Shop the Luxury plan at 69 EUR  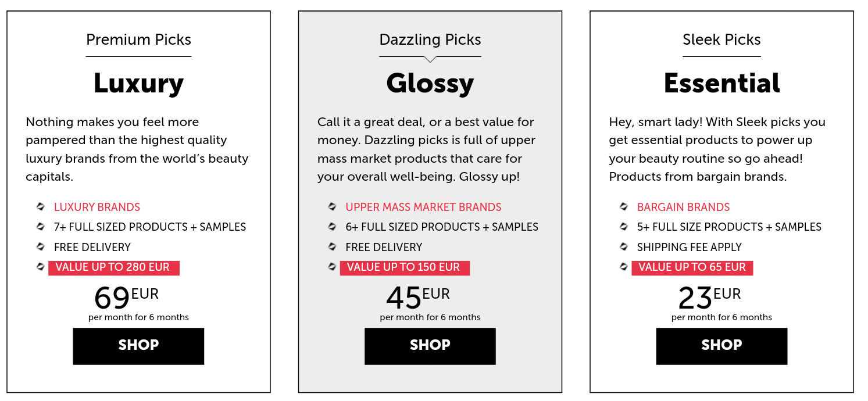138,346
